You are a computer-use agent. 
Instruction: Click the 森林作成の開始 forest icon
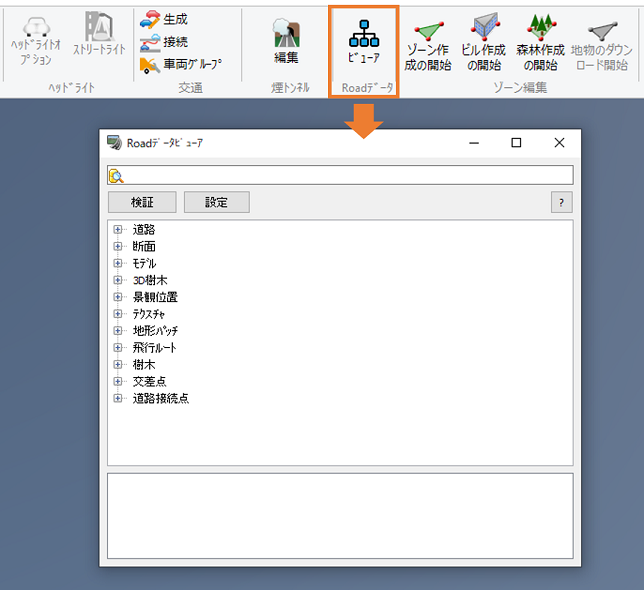pos(542,27)
